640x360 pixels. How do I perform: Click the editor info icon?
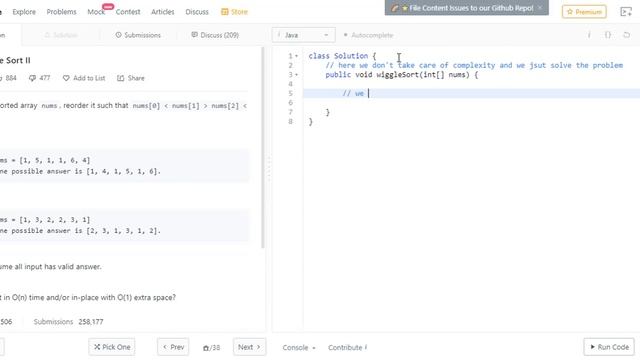click(x=589, y=35)
